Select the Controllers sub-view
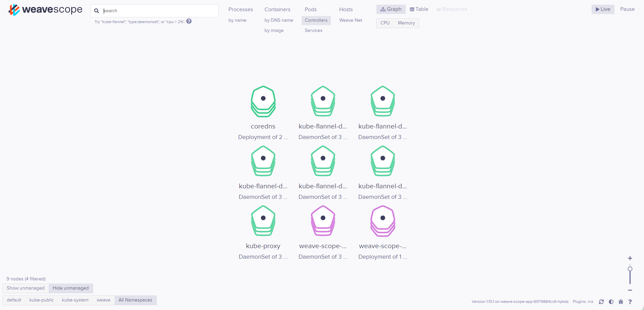Viewport: 644px width, 310px height. [316, 20]
